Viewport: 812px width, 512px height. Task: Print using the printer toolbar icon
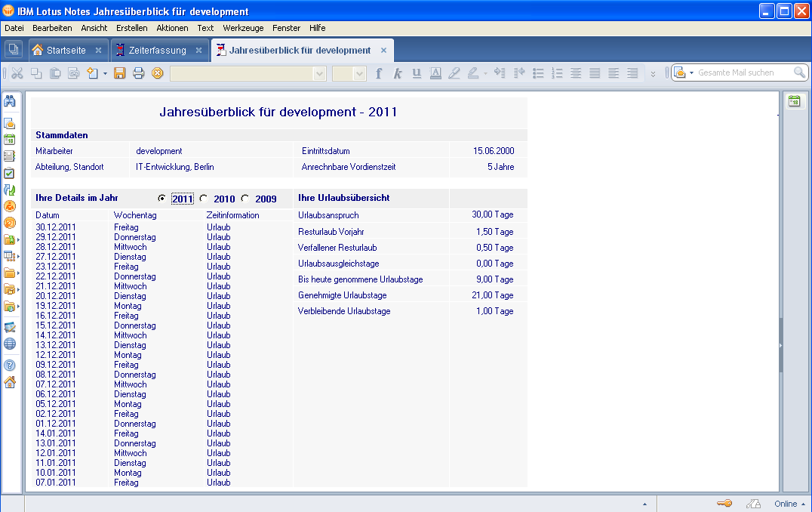click(x=138, y=73)
